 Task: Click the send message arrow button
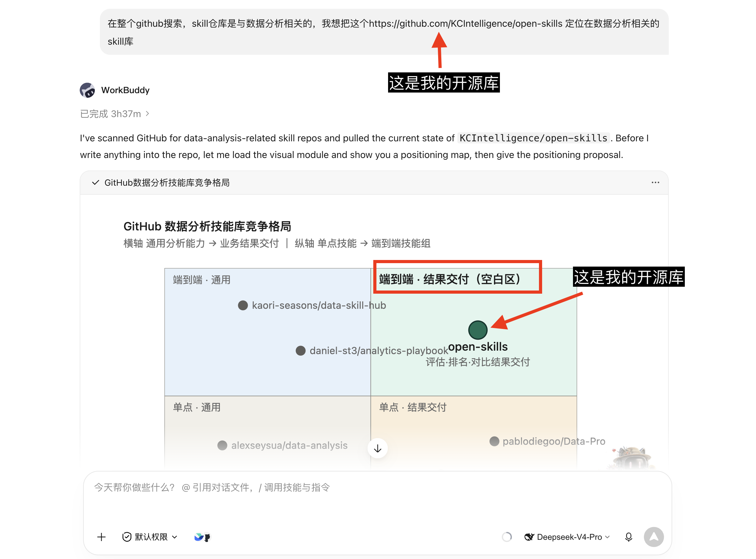point(653,537)
